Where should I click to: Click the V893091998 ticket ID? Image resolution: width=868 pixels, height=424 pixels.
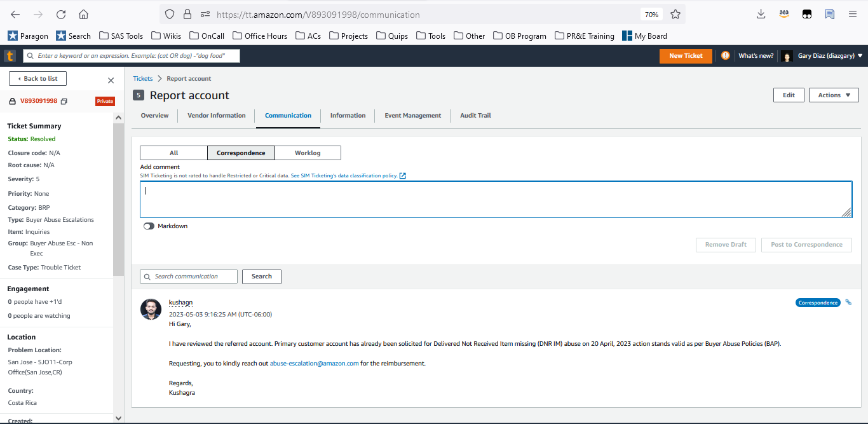(39, 101)
